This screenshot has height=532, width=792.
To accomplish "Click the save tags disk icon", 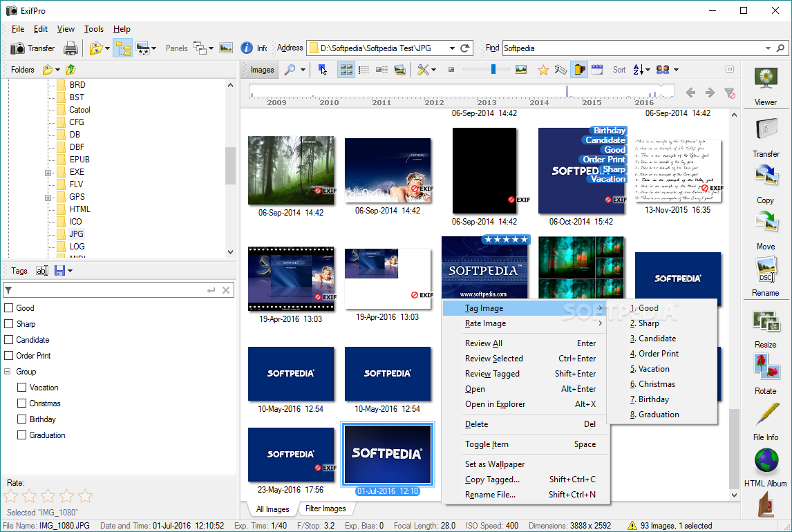I will [59, 271].
